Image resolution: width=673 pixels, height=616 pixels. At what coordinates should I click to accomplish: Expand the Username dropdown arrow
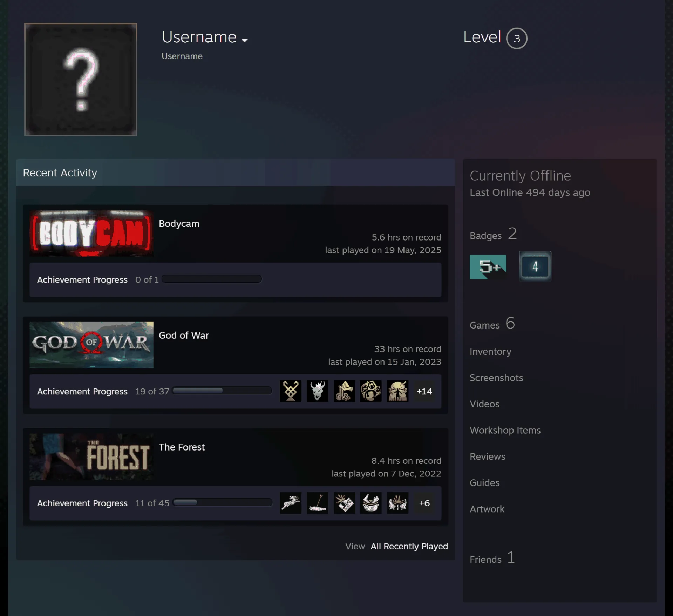point(245,40)
